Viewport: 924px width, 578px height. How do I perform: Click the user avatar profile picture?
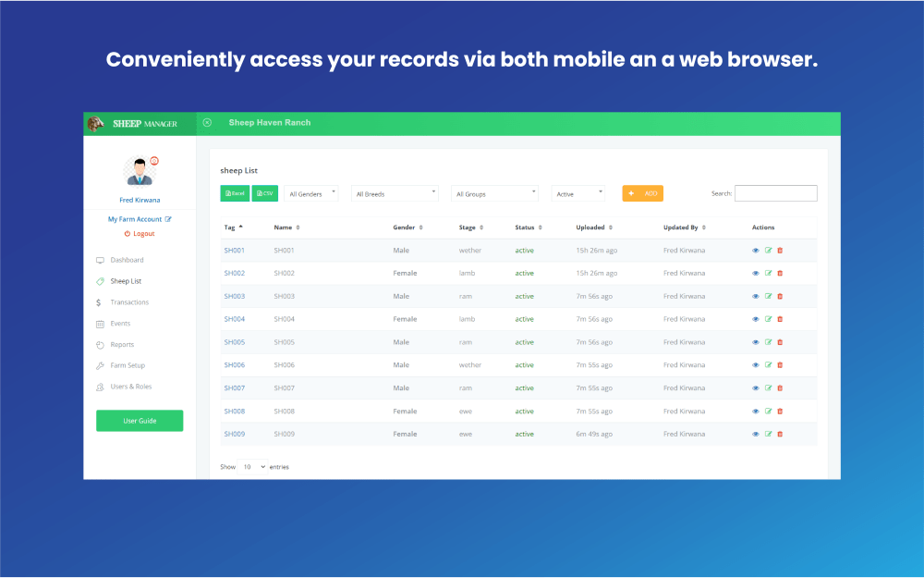pyautogui.click(x=139, y=171)
